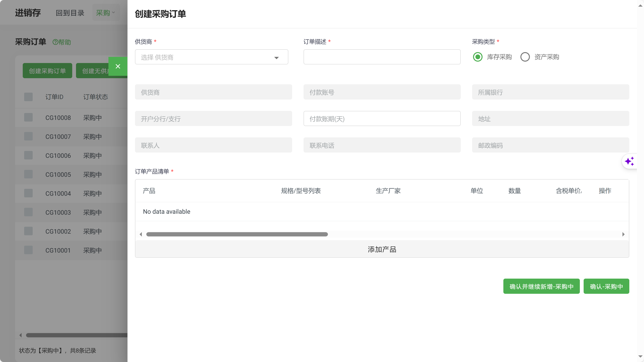Click order ID CG10008 text
This screenshot has width=644, height=362.
tap(58, 118)
